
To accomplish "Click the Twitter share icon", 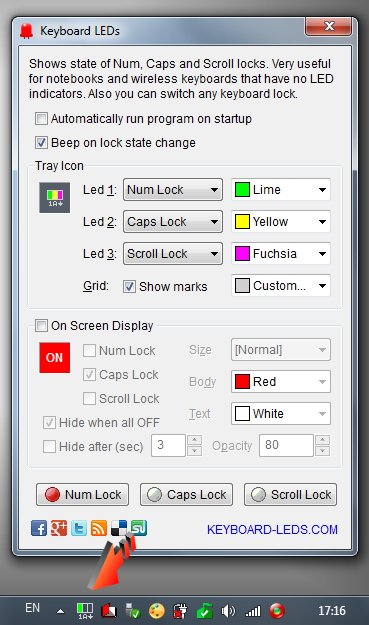I will click(x=79, y=529).
